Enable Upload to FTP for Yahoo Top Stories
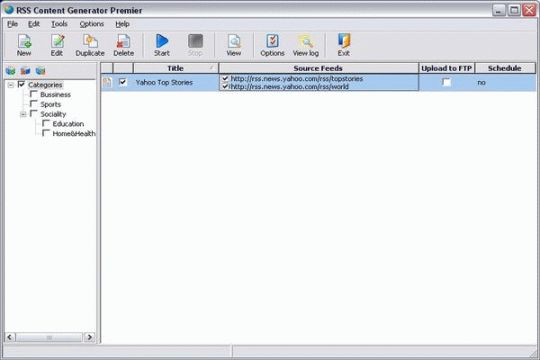The height and width of the screenshot is (360, 540). tap(446, 82)
